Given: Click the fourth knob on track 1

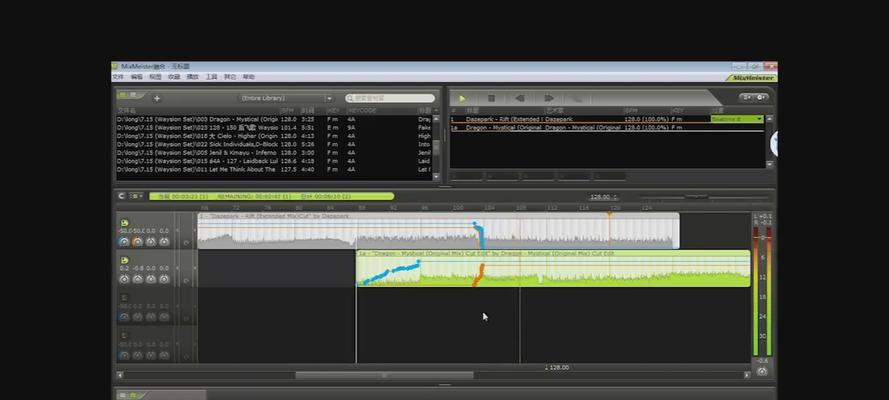Looking at the screenshot, I should (164, 242).
